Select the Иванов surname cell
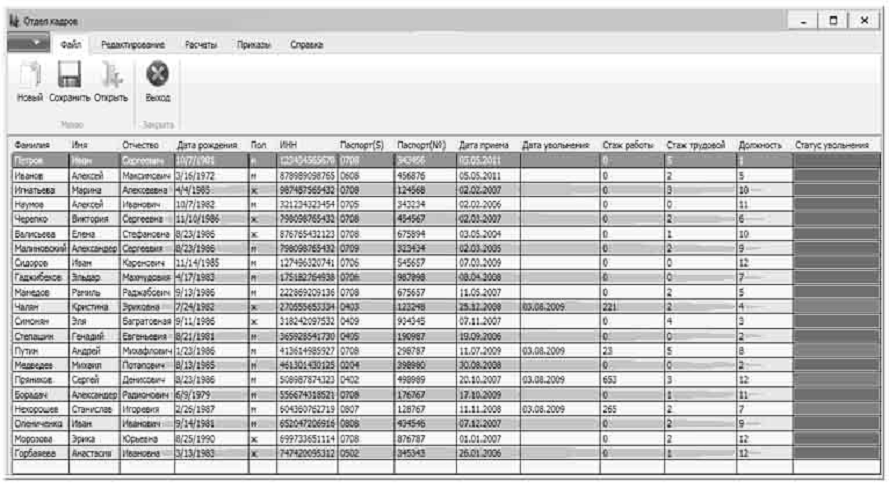This screenshot has height=488, width=889. (40, 176)
